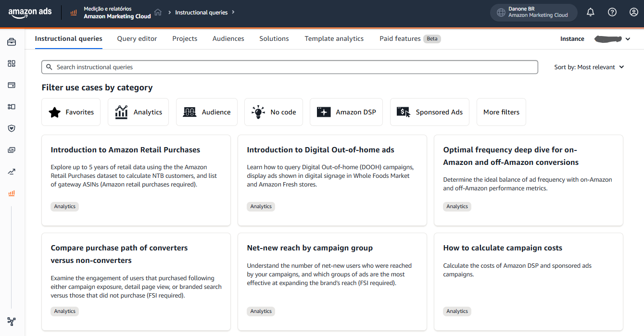Viewport: 644px width, 336px height.
Task: Open the More filters button
Action: (x=501, y=112)
